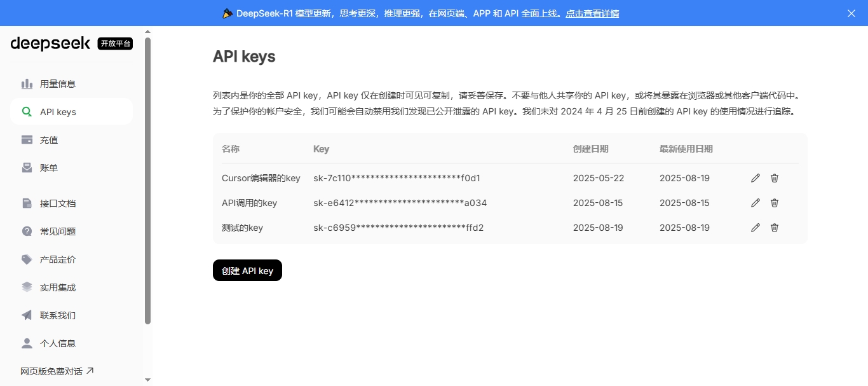Open 产品定价 in sidebar
868x386 pixels.
pos(72,259)
